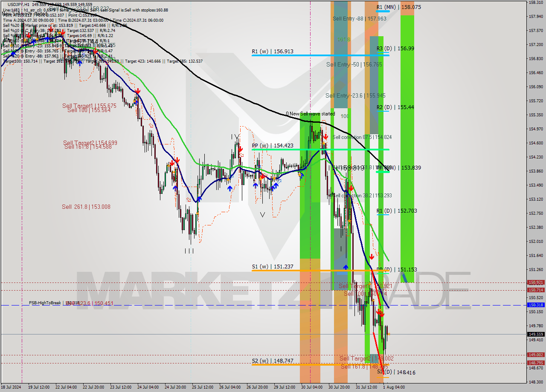Click the 26 Jul 20:00 time axis label
The width and height of the screenshot is (546, 392).
257,387
